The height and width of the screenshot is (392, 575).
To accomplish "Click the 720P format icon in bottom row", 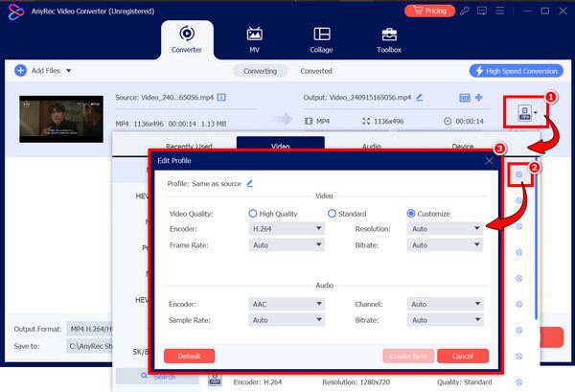I will (x=215, y=380).
